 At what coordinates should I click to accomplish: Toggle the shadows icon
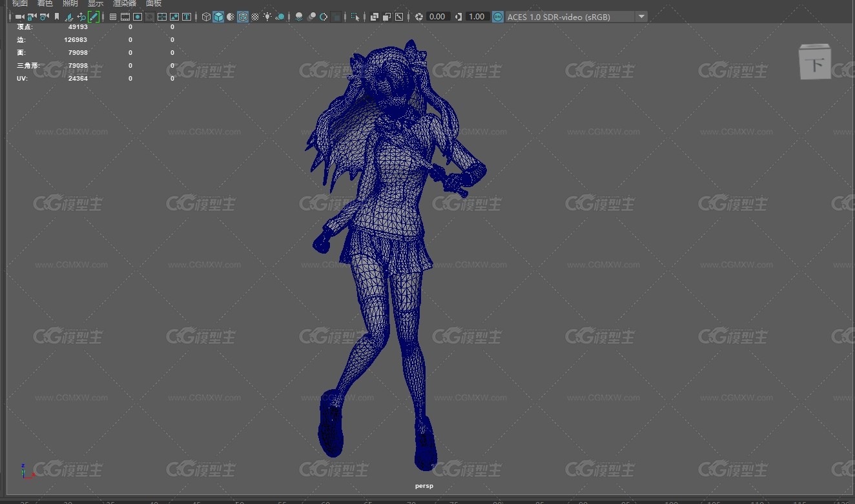pyautogui.click(x=280, y=17)
